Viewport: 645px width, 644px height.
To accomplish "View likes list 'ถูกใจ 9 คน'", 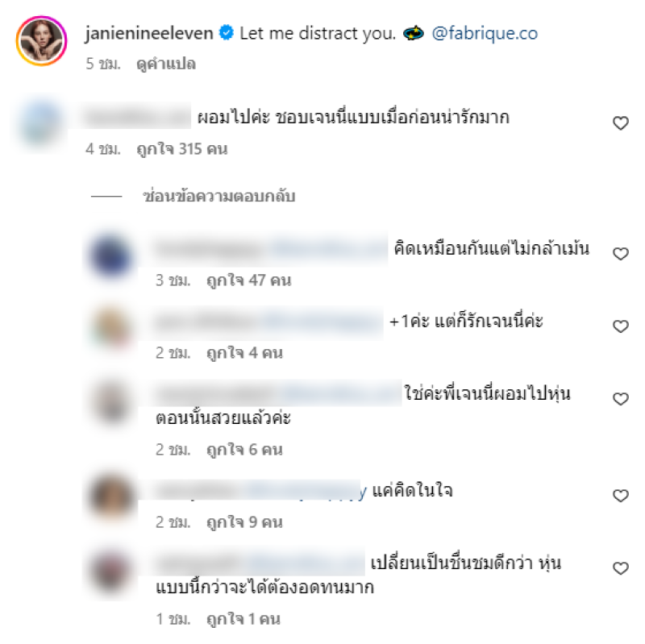I will 244,522.
